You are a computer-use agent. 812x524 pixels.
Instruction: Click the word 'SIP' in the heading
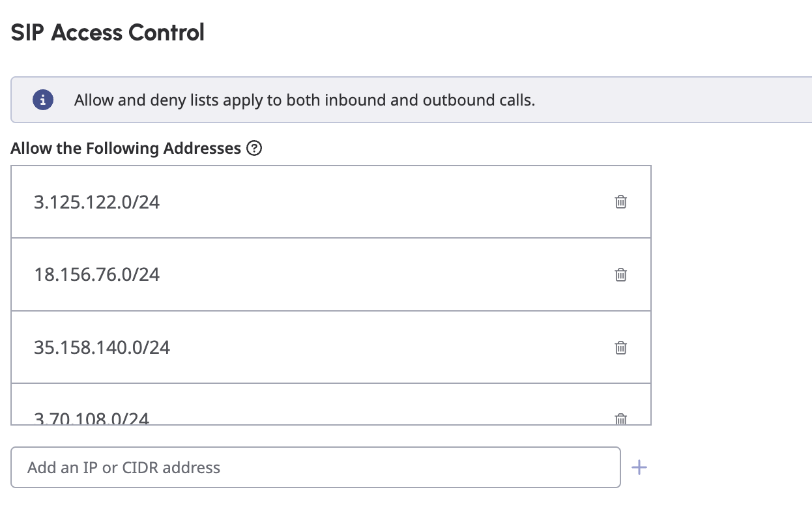[28, 32]
